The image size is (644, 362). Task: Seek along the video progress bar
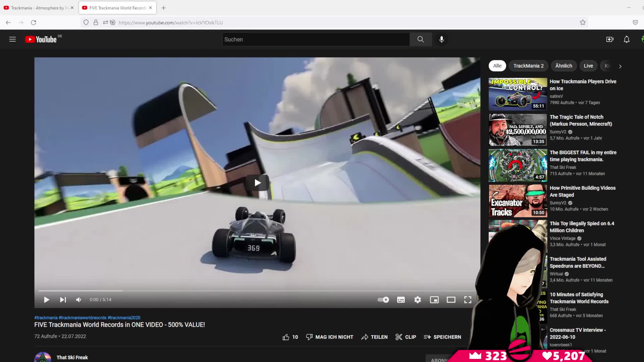(257, 291)
